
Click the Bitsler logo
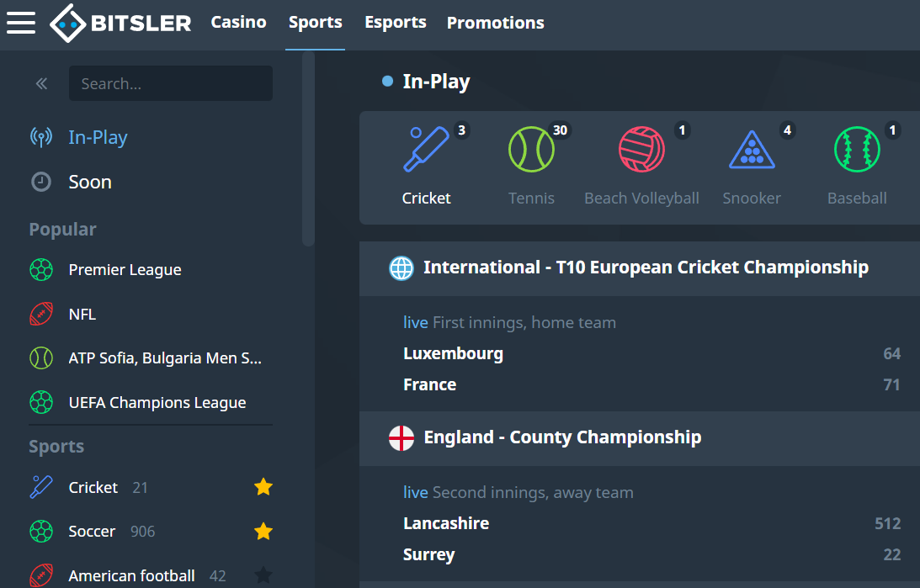tap(120, 23)
